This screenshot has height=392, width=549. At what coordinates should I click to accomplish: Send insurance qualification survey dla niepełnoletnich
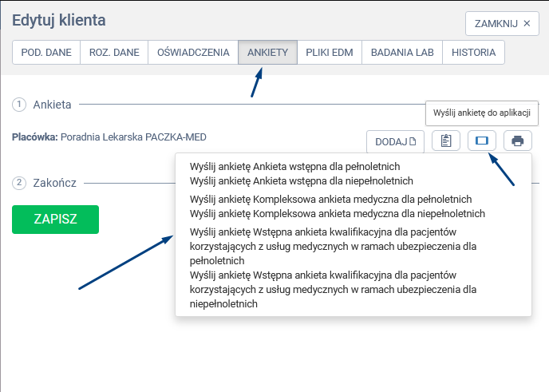pos(333,289)
